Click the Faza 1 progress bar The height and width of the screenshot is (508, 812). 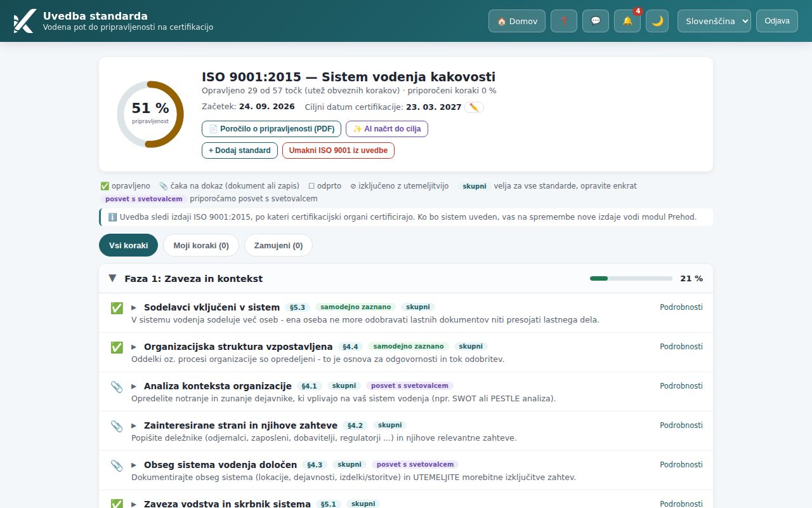(631, 278)
